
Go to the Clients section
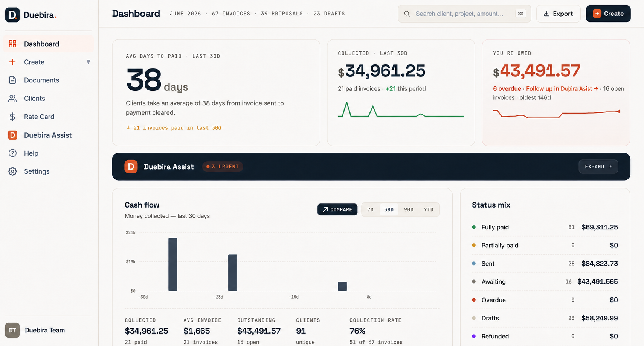coord(49,99)
